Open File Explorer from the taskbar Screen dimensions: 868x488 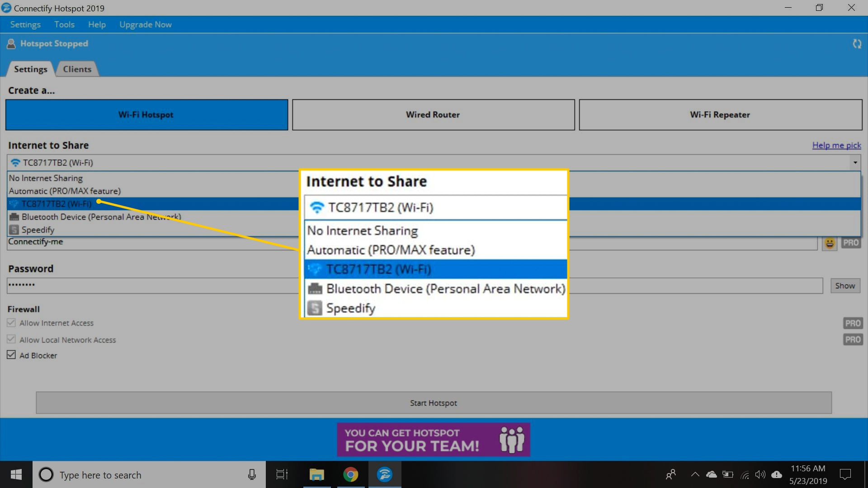click(x=316, y=474)
